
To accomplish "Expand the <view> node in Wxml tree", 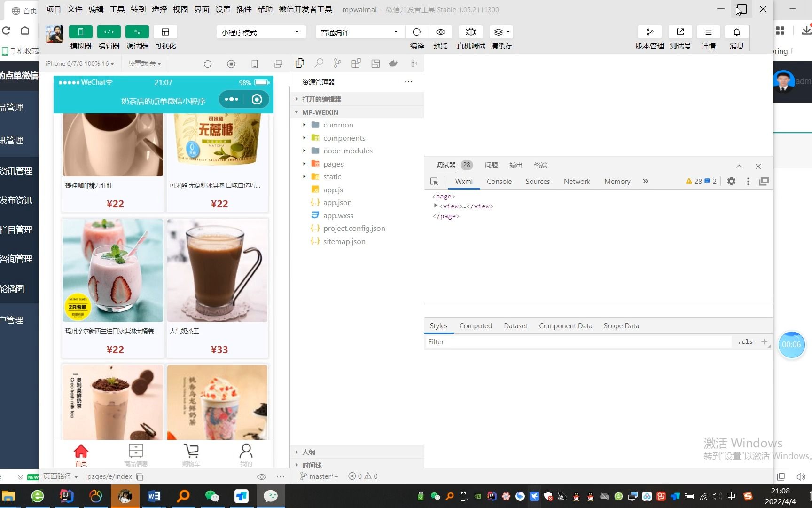I will [436, 206].
